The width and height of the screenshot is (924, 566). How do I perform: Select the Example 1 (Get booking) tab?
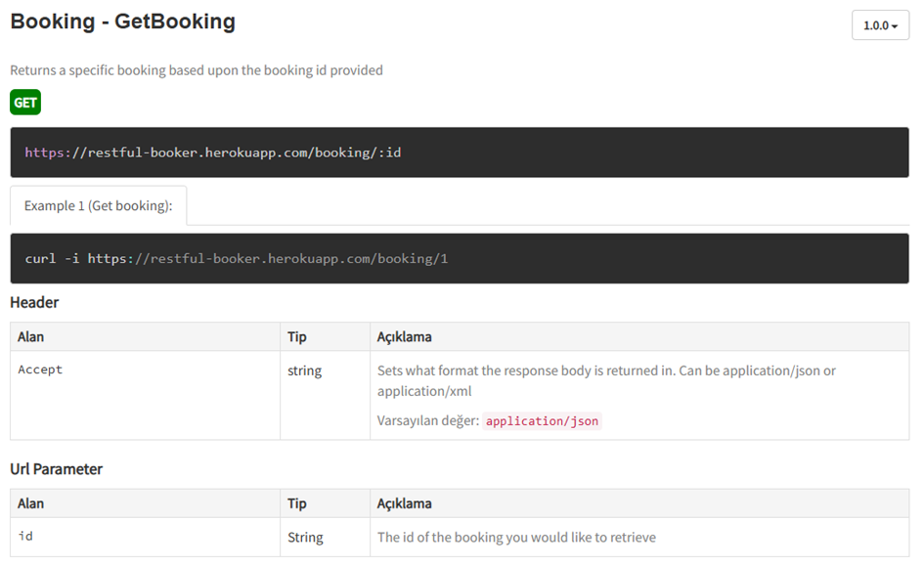coord(98,206)
